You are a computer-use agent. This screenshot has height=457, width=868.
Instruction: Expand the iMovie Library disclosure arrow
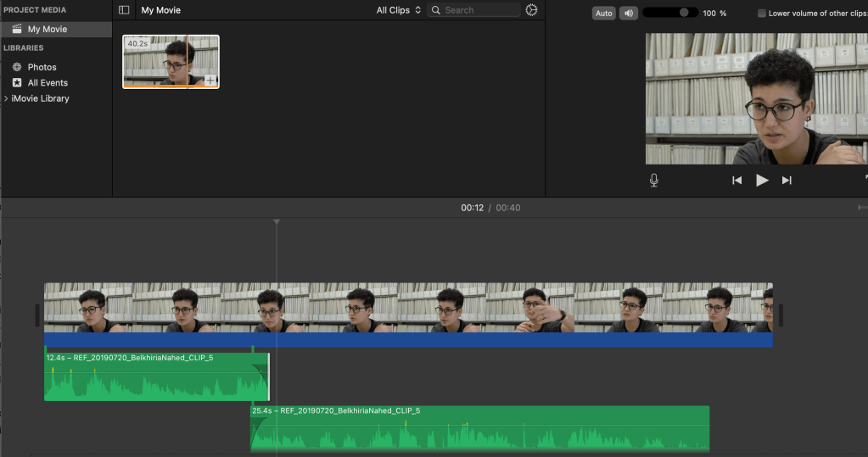pyautogui.click(x=6, y=99)
